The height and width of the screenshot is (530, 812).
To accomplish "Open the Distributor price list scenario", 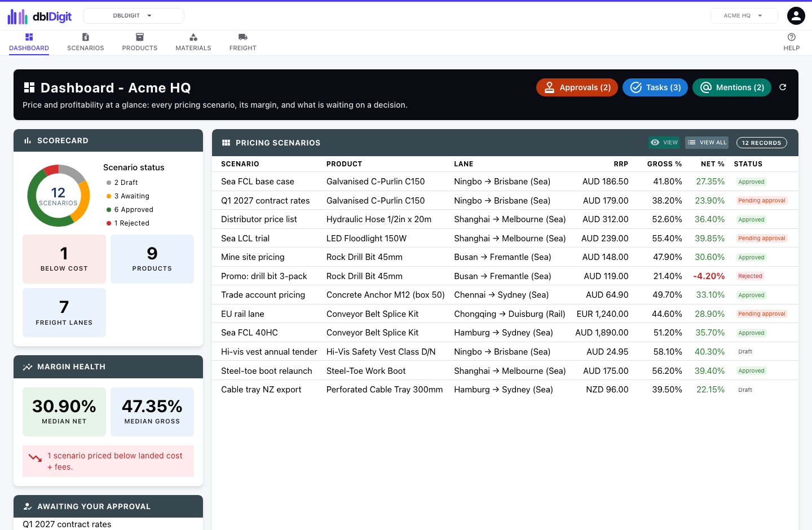I will pyautogui.click(x=505, y=219).
